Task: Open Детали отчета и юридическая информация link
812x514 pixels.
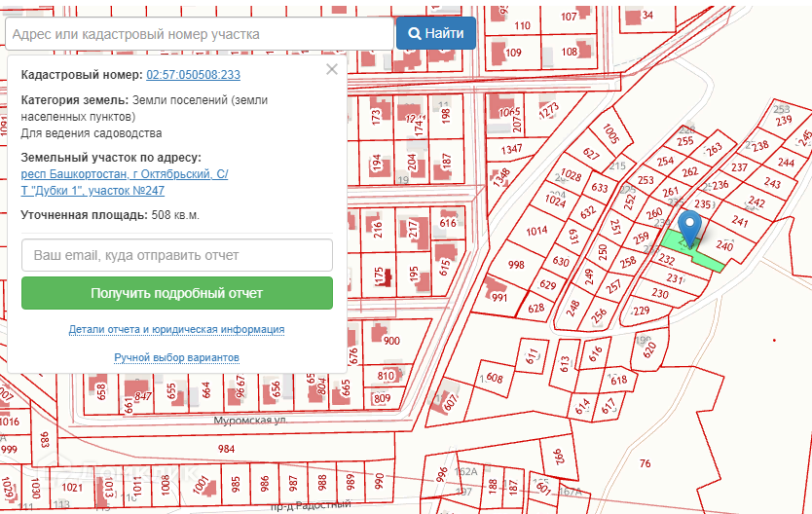Action: pos(176,330)
